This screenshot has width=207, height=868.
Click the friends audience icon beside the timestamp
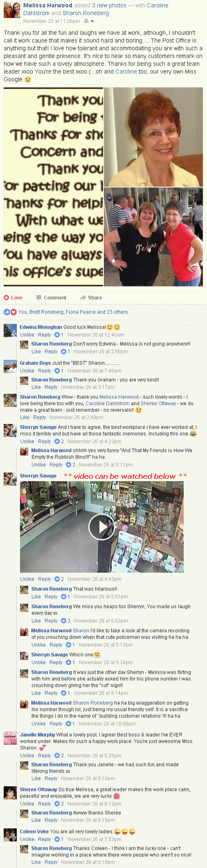86,21
